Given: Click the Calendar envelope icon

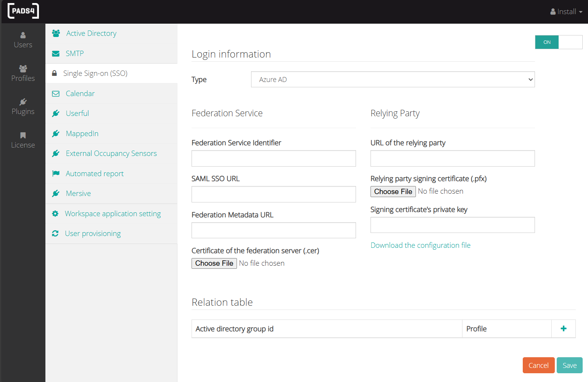Looking at the screenshot, I should [x=56, y=93].
